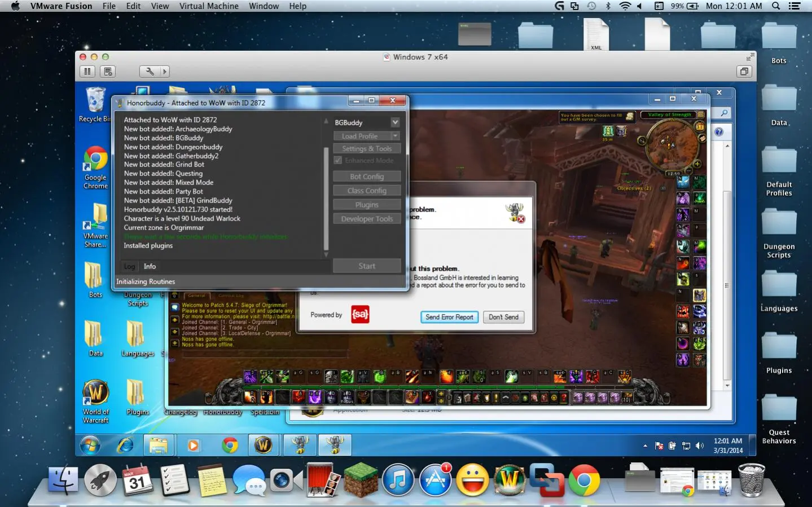Open Quest Behaviors folder on Mac desktop
812x507 pixels.
779,420
